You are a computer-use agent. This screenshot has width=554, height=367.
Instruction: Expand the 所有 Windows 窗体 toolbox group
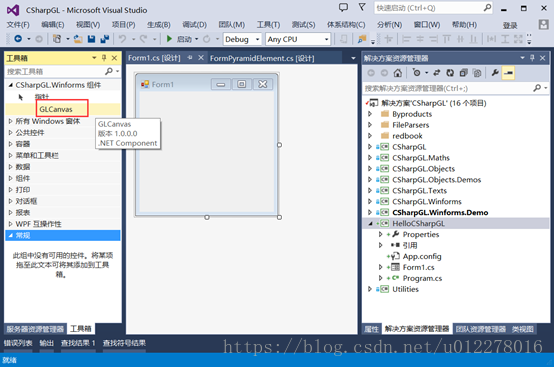pyautogui.click(x=10, y=121)
